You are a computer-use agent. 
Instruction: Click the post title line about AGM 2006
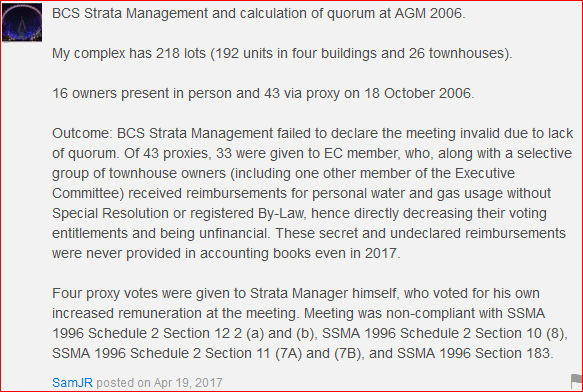click(258, 13)
